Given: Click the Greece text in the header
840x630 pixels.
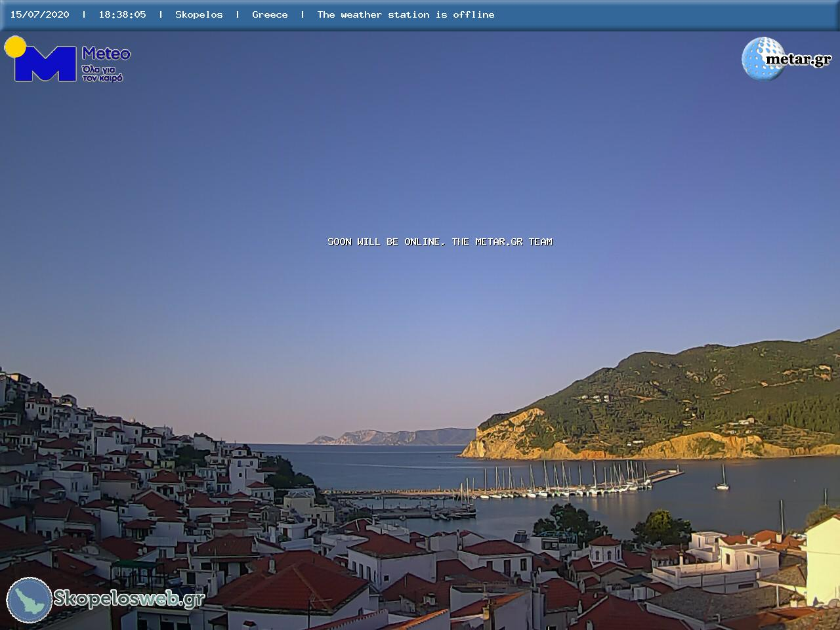Looking at the screenshot, I should coord(270,14).
